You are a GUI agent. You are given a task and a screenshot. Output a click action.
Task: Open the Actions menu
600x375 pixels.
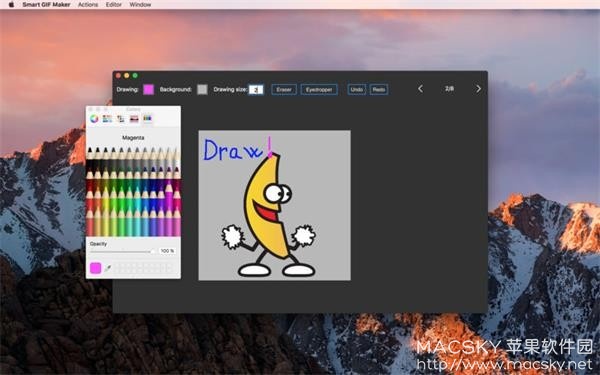(x=88, y=5)
